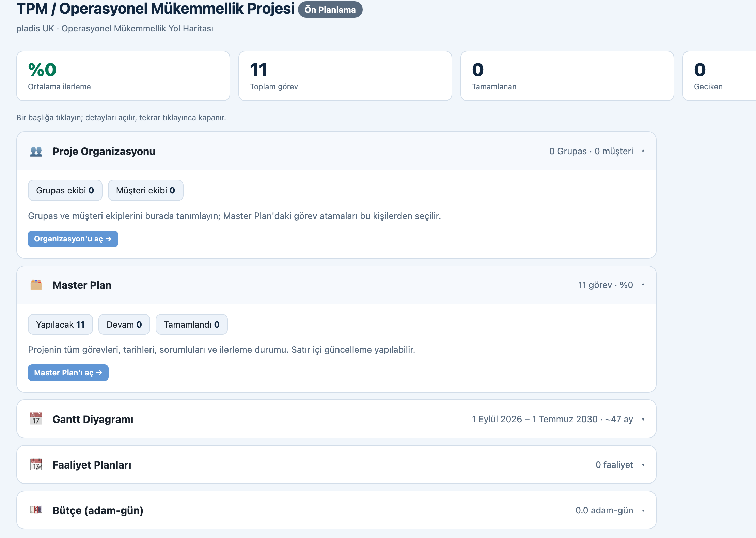
Task: Click the Master Plan folder icon
Action: coord(36,285)
